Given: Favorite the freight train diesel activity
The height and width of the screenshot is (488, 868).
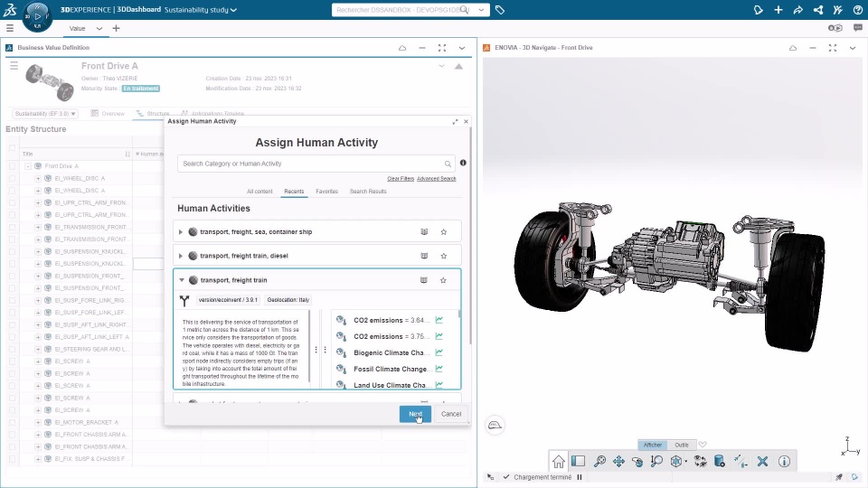Looking at the screenshot, I should (x=443, y=256).
